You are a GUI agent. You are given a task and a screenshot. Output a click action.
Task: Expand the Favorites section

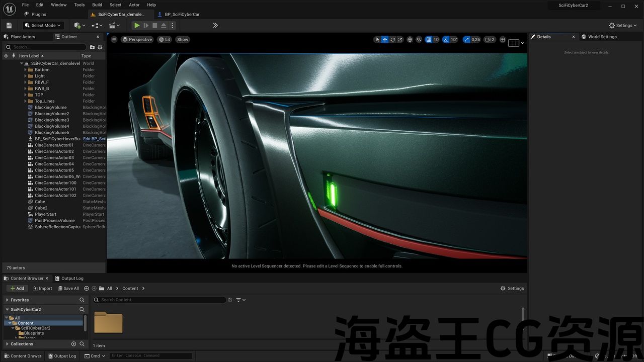click(x=7, y=300)
